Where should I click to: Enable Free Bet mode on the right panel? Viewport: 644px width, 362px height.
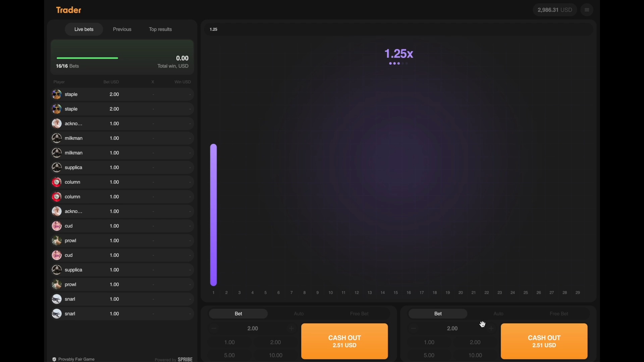559,313
